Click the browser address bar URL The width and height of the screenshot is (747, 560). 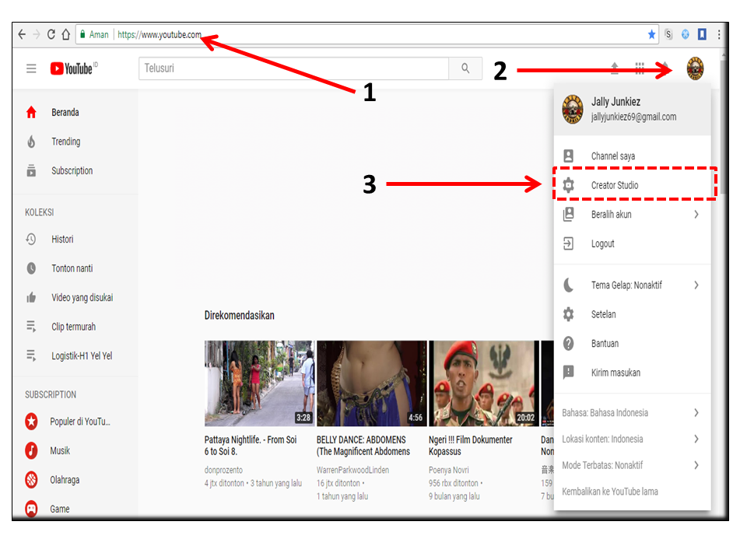(159, 34)
